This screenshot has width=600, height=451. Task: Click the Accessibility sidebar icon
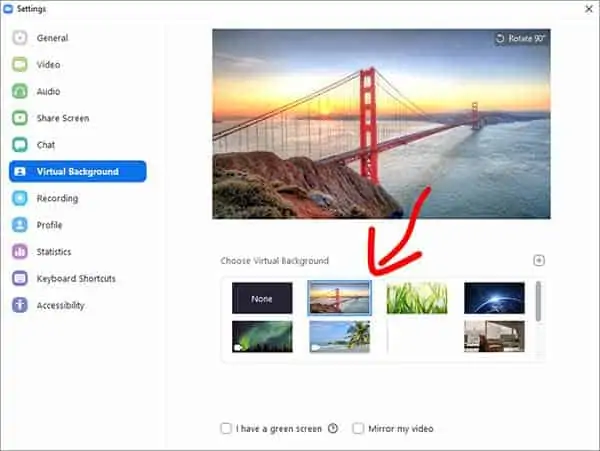tap(20, 305)
